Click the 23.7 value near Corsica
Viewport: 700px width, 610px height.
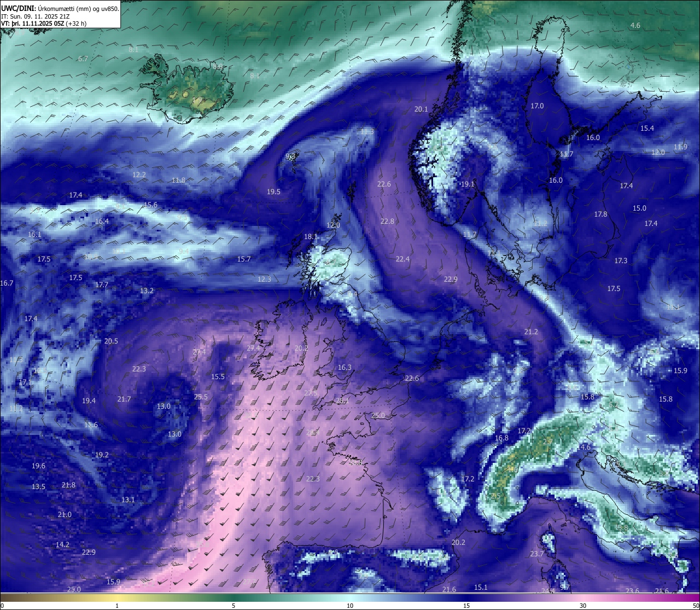pyautogui.click(x=537, y=554)
